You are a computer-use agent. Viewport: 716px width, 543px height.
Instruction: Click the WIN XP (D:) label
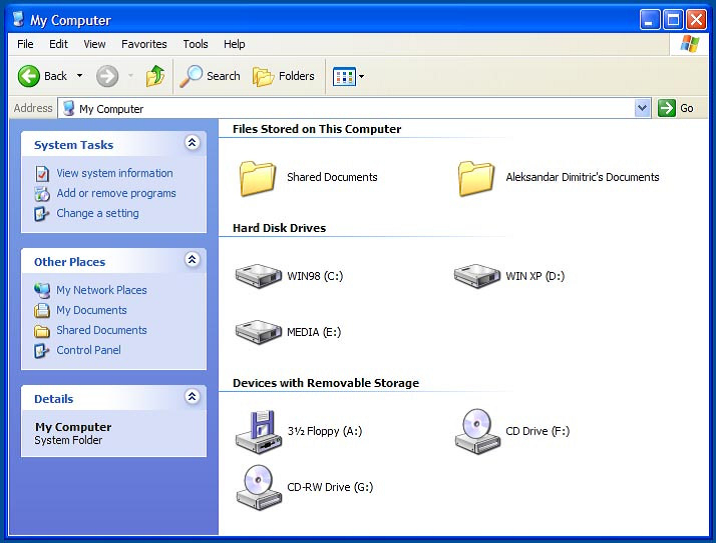point(535,276)
